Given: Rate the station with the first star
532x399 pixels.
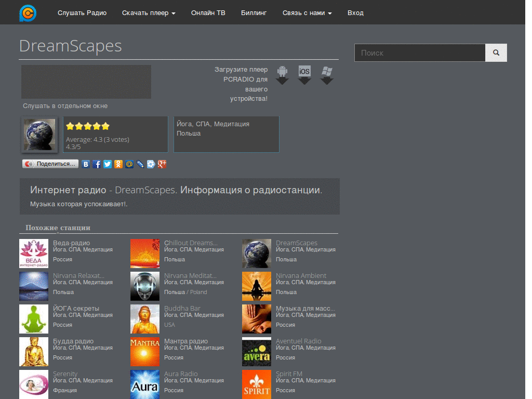Looking at the screenshot, I should click(x=70, y=126).
